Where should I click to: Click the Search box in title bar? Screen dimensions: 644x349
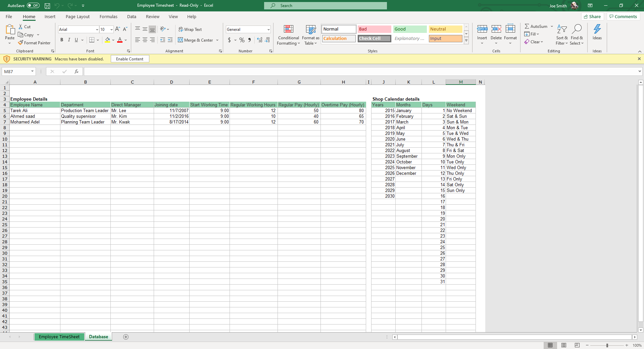pyautogui.click(x=325, y=6)
